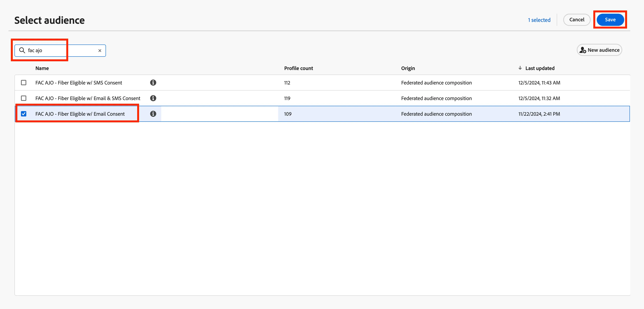Click the Last updated sort arrow

pyautogui.click(x=520, y=68)
